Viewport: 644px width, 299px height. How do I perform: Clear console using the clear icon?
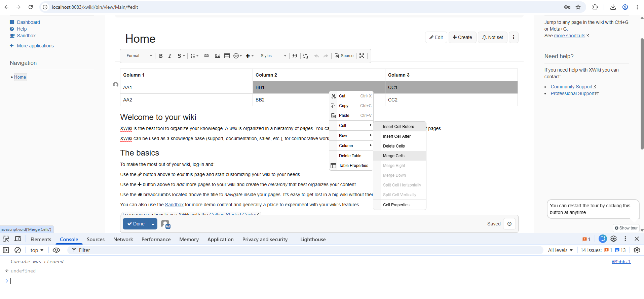click(18, 250)
